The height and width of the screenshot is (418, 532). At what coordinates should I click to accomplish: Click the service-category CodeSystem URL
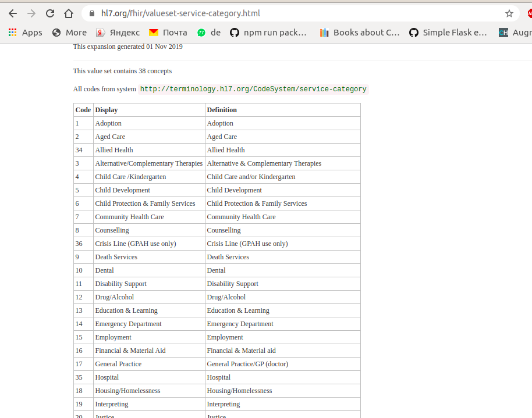[253, 89]
